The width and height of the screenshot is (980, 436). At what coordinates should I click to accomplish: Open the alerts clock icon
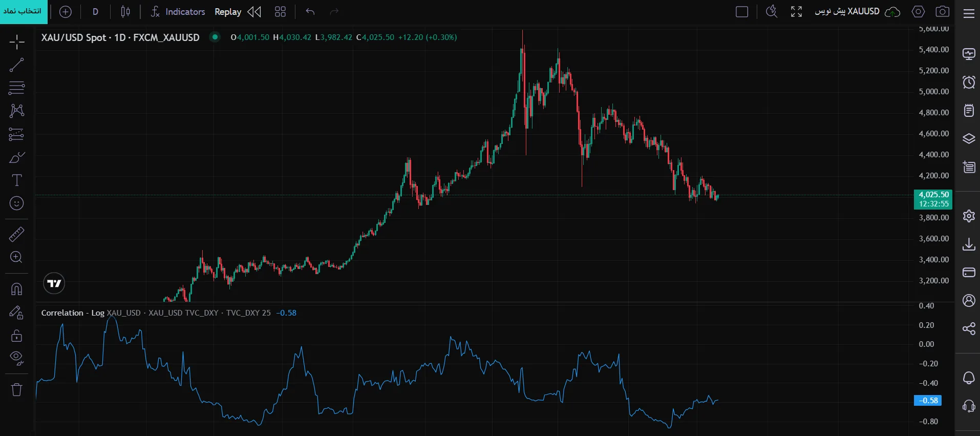[969, 82]
